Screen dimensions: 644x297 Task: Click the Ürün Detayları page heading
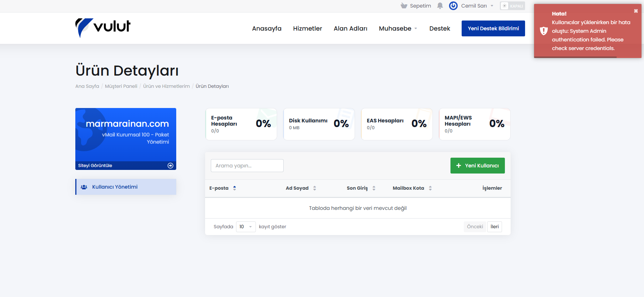(x=127, y=71)
